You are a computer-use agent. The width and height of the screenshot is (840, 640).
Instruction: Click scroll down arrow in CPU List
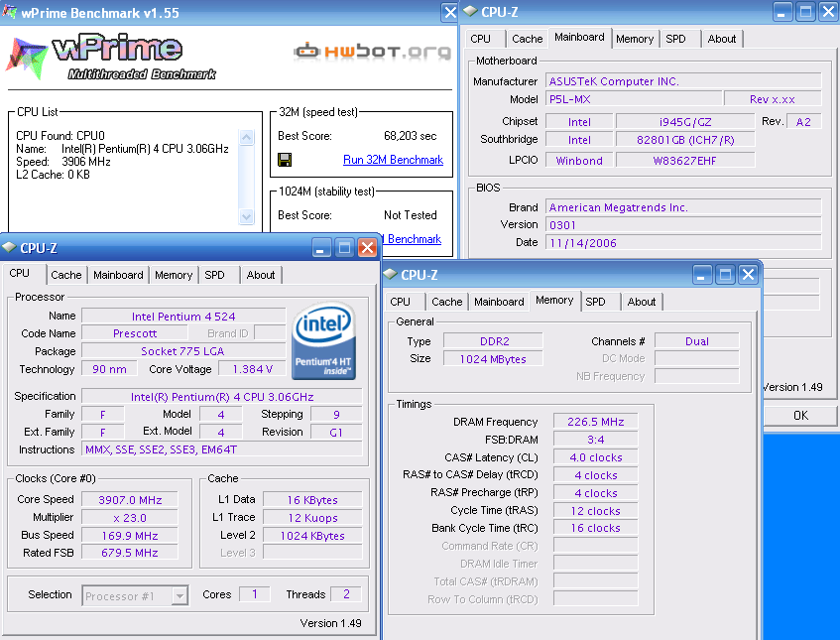pyautogui.click(x=246, y=217)
